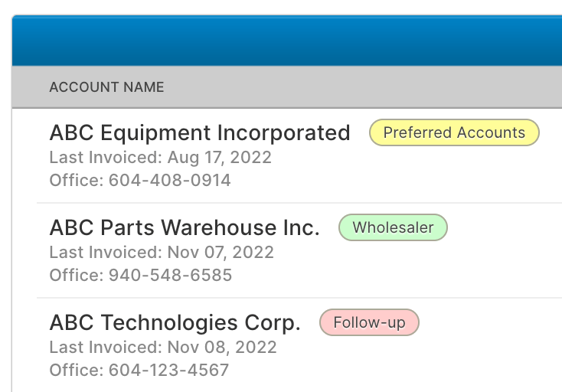Click the yellow Preferred Accounts tag
Viewport: 562px width, 392px height.
454,133
